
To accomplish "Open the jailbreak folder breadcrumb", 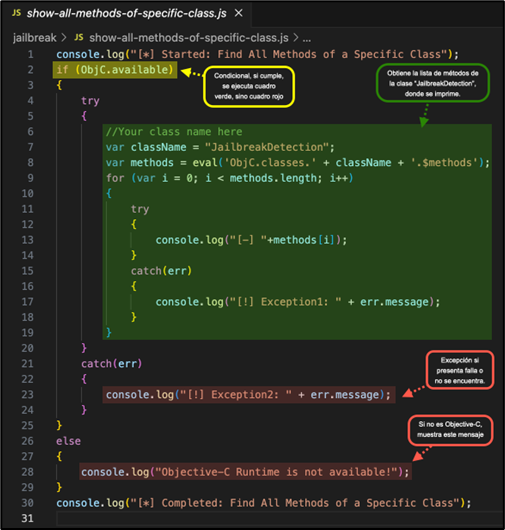I will click(x=34, y=38).
